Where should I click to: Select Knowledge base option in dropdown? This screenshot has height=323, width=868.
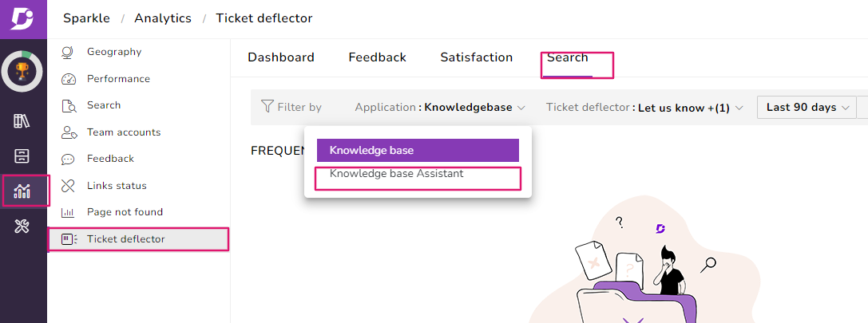[418, 151]
